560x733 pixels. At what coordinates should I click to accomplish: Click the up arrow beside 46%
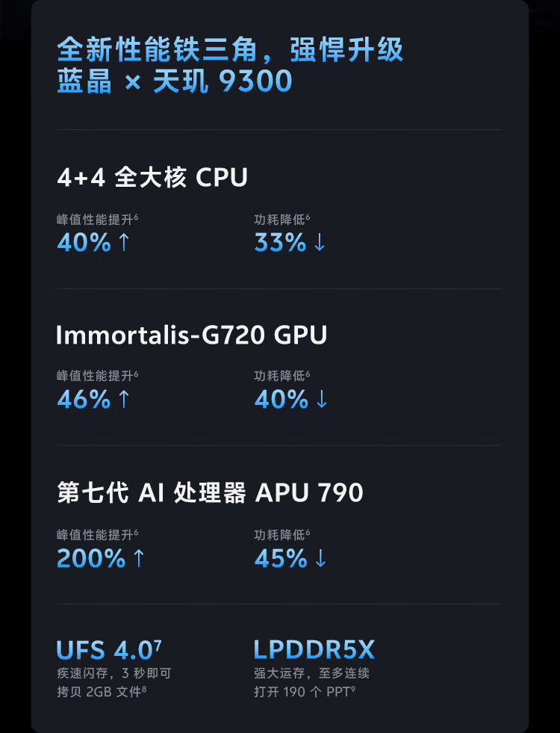(x=124, y=400)
